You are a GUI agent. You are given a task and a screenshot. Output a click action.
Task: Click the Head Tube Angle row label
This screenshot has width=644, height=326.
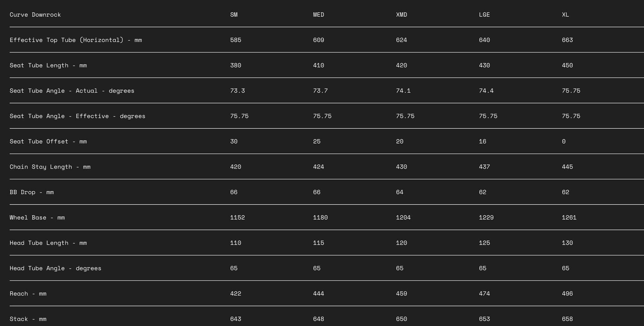(x=55, y=268)
